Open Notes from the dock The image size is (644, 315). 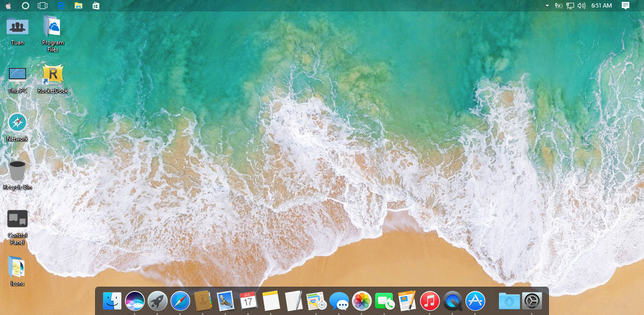(x=271, y=301)
